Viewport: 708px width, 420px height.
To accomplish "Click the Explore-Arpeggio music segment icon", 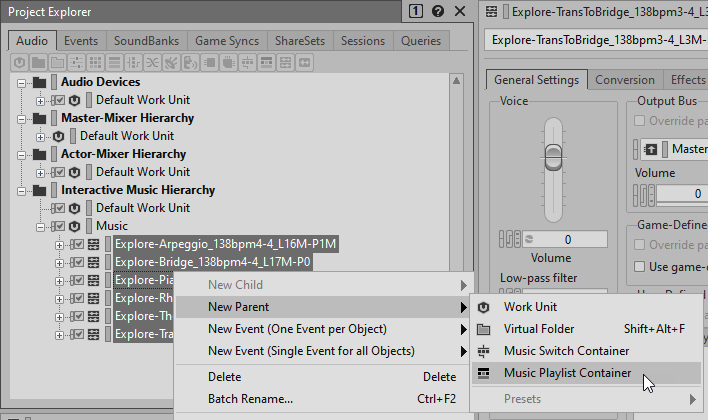I will coord(92,244).
